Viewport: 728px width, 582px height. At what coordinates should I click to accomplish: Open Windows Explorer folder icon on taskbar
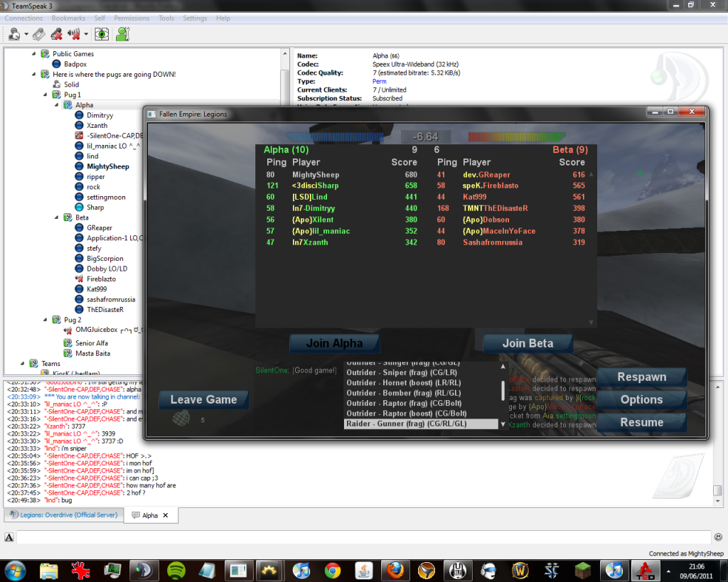[x=49, y=571]
